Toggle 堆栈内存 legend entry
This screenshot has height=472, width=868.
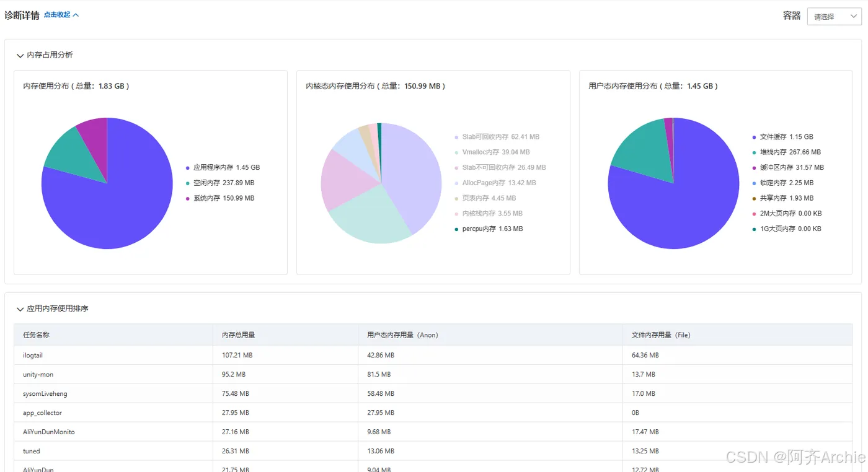click(x=786, y=152)
